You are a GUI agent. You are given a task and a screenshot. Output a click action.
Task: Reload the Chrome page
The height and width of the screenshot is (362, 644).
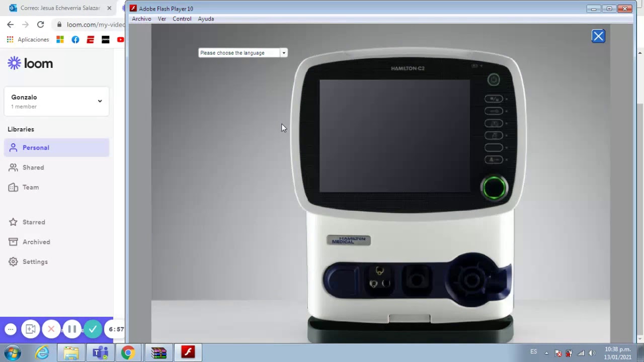click(x=40, y=24)
